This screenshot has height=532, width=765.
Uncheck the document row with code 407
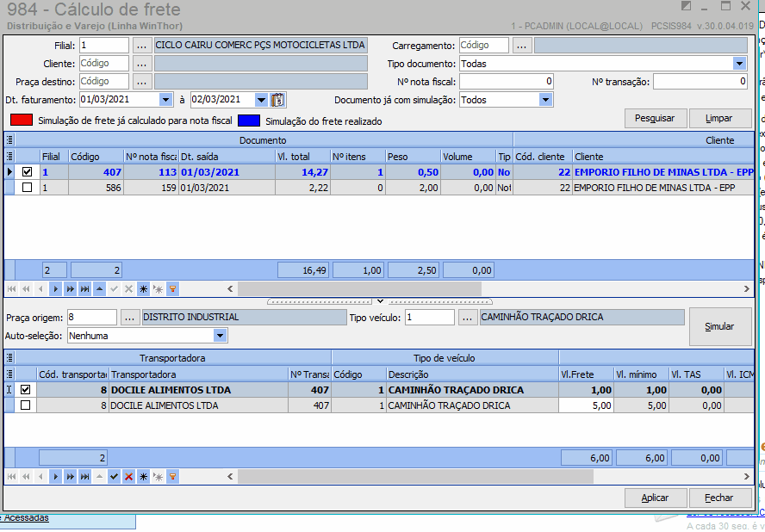(x=28, y=171)
